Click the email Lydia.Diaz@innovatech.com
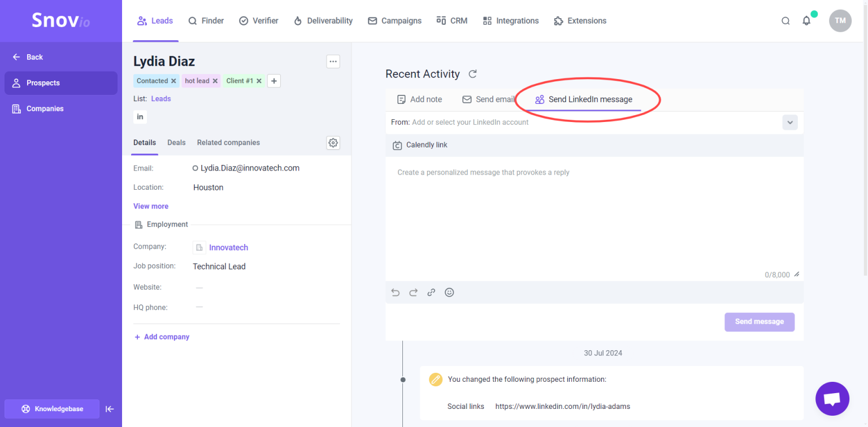Image resolution: width=868 pixels, height=427 pixels. (250, 168)
